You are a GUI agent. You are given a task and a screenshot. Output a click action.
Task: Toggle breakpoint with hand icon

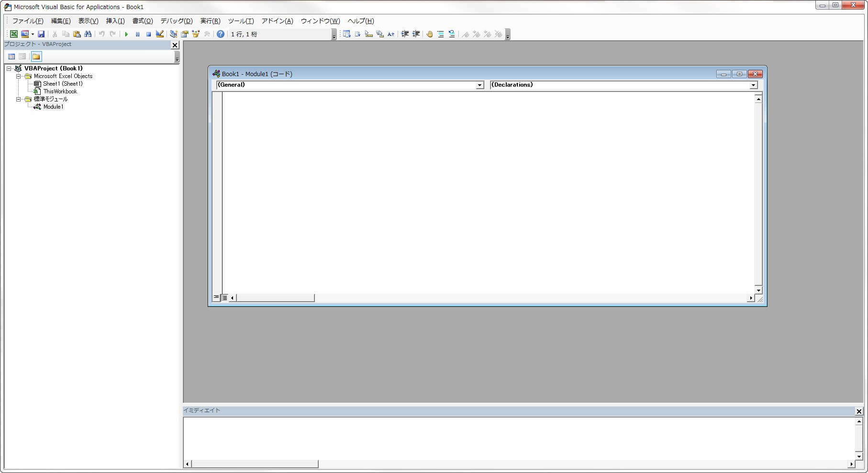pyautogui.click(x=430, y=34)
